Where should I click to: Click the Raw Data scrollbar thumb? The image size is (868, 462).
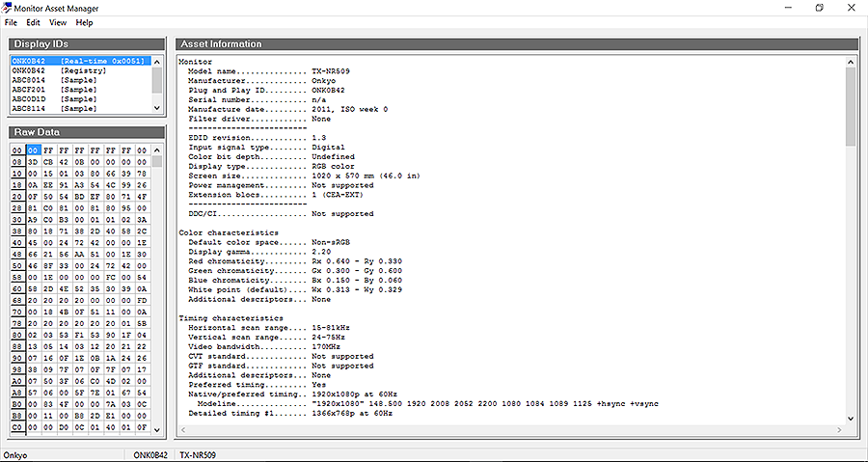(x=156, y=161)
